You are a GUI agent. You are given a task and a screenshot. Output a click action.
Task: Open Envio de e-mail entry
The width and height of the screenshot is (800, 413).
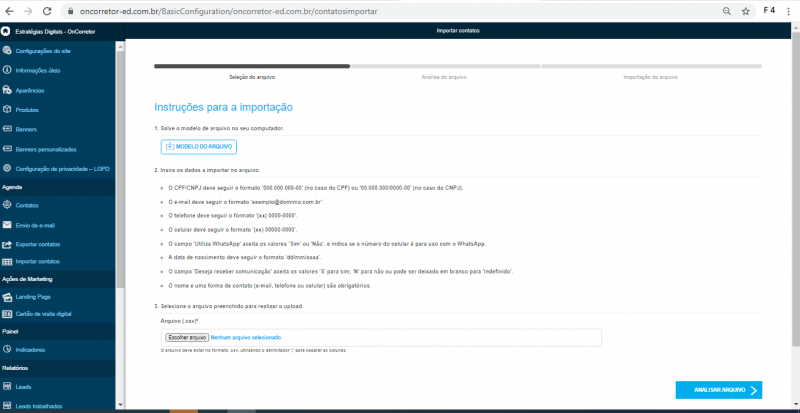pyautogui.click(x=35, y=225)
